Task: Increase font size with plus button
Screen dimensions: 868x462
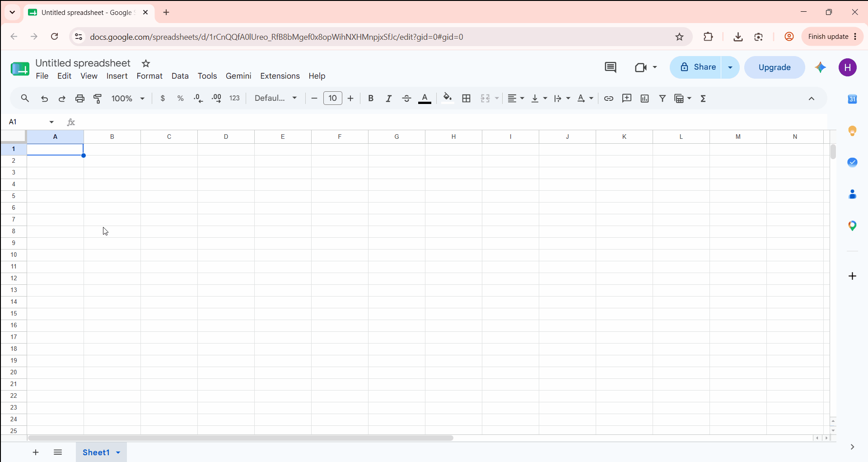Action: pos(350,98)
